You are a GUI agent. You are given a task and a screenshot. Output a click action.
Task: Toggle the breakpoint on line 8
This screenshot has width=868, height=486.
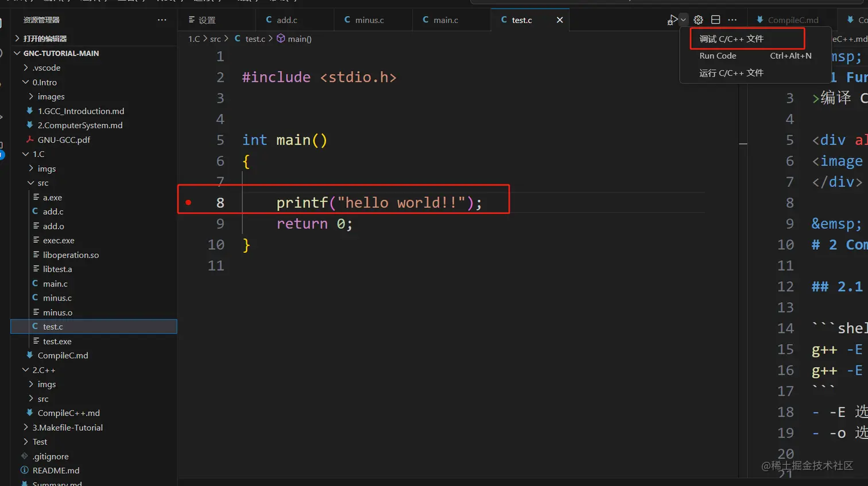[x=188, y=202]
